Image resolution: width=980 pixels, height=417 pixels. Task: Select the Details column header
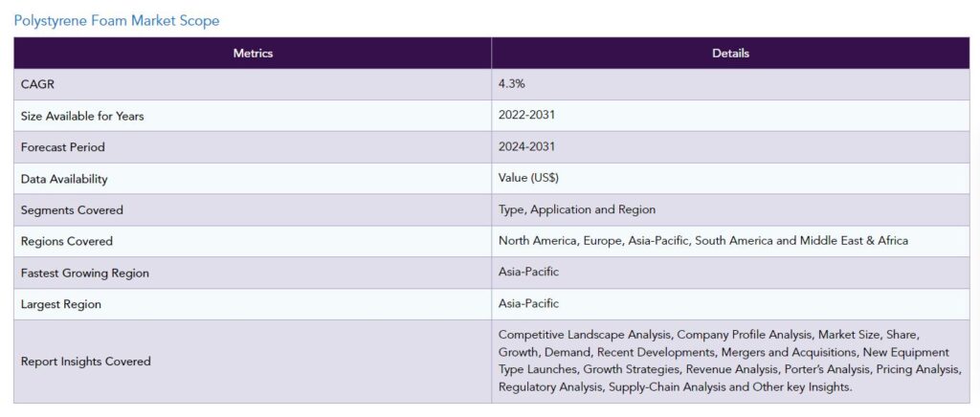click(x=730, y=53)
